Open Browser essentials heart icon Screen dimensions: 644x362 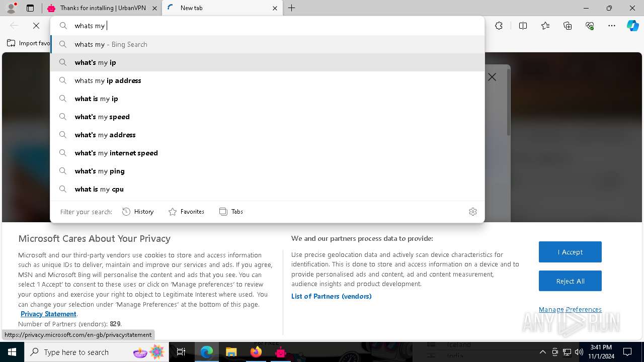point(590,26)
